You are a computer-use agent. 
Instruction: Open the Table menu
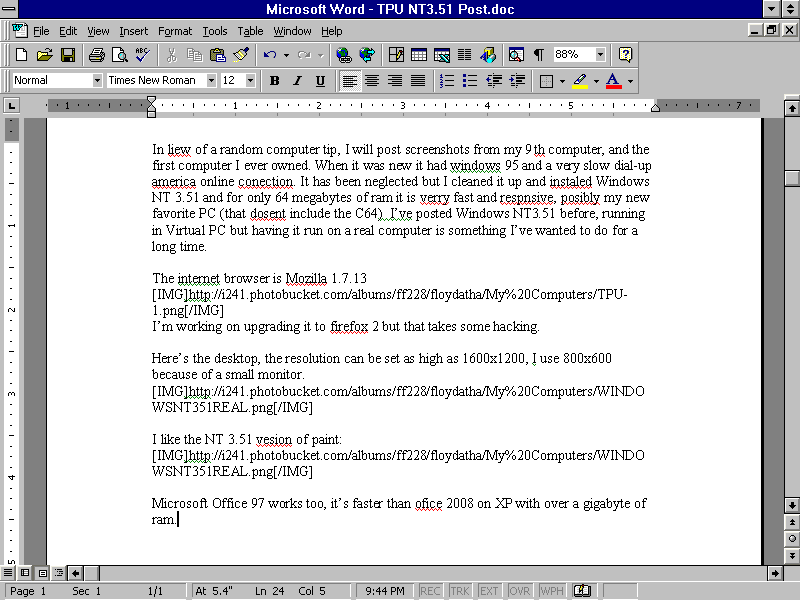(250, 31)
